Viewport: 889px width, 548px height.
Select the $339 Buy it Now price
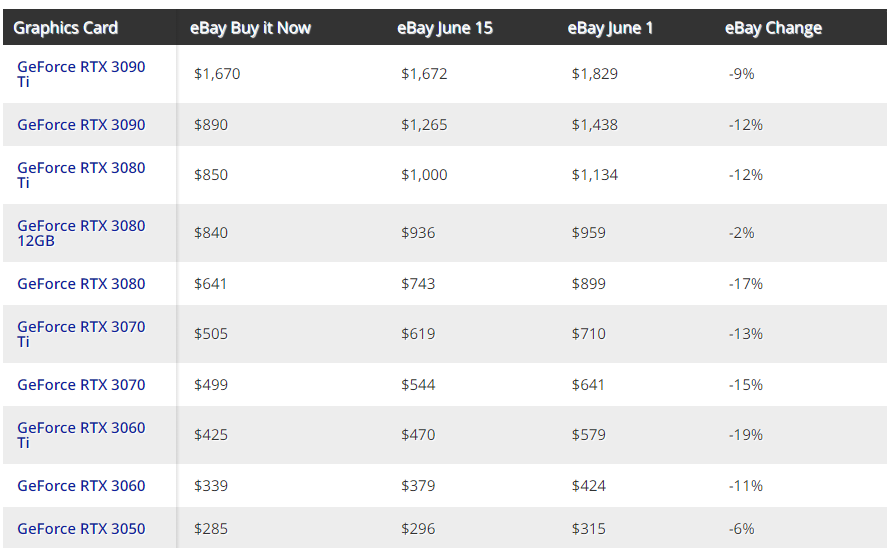point(211,486)
